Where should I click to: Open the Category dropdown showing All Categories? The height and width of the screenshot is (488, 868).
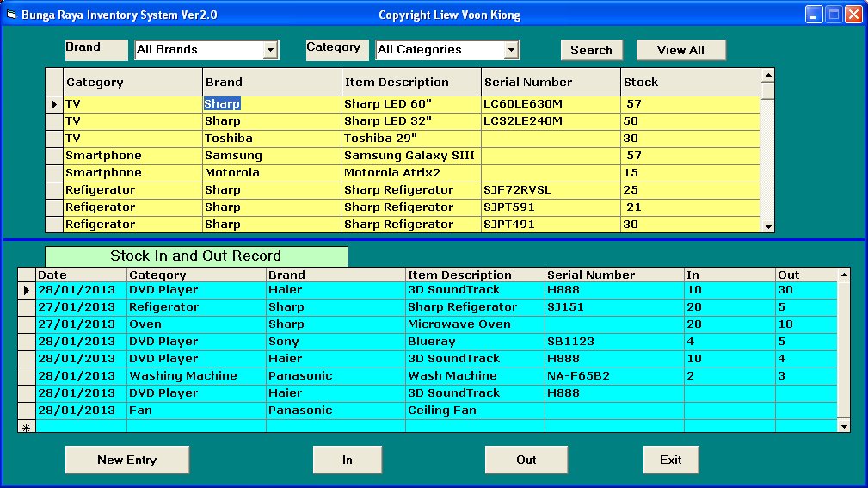[x=511, y=50]
